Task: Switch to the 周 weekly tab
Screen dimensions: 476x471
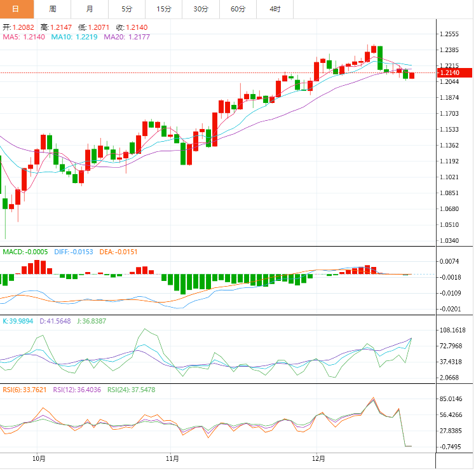Action: coord(53,9)
